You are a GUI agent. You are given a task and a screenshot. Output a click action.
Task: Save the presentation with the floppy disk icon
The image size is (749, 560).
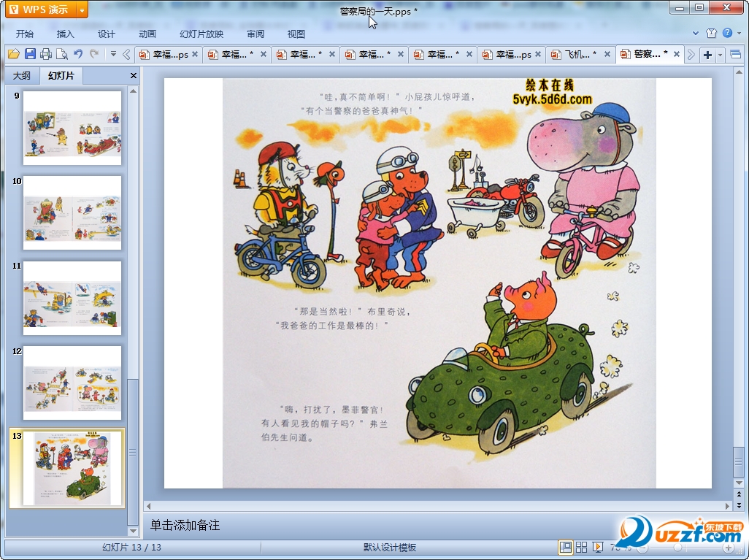click(x=30, y=54)
